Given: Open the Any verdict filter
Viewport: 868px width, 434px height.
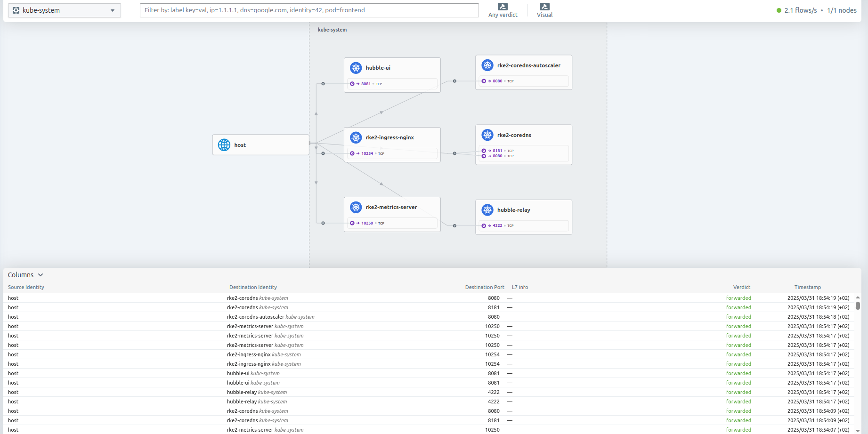Looking at the screenshot, I should click(x=503, y=10).
